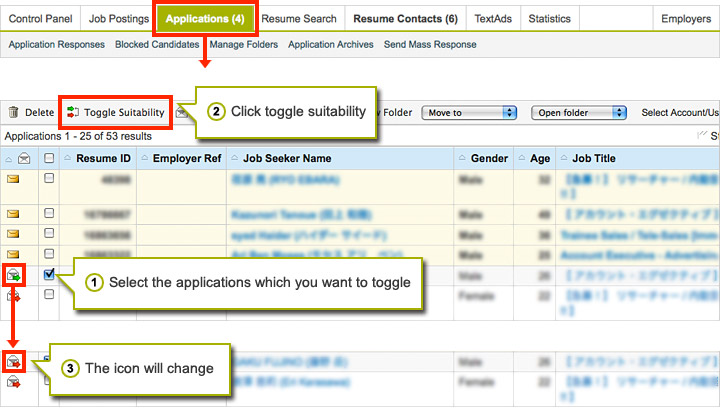This screenshot has height=410, width=720.
Task: Open the Manage Folders link
Action: click(244, 45)
